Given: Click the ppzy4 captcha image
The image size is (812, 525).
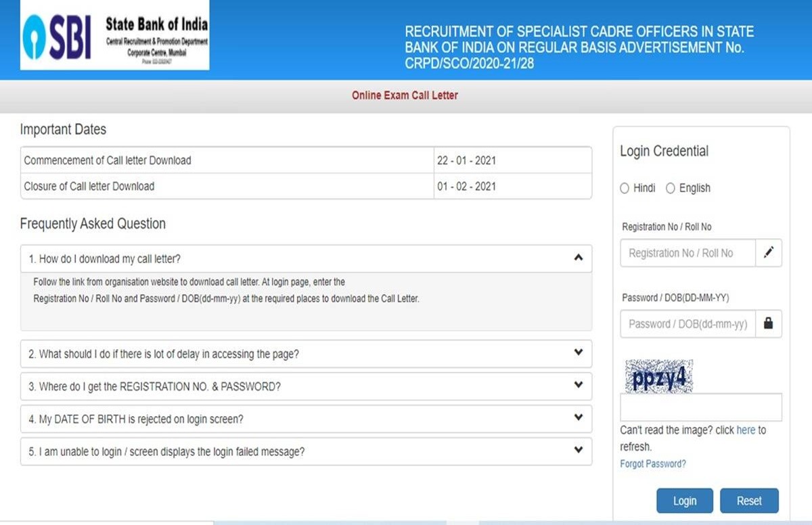Looking at the screenshot, I should [x=657, y=377].
